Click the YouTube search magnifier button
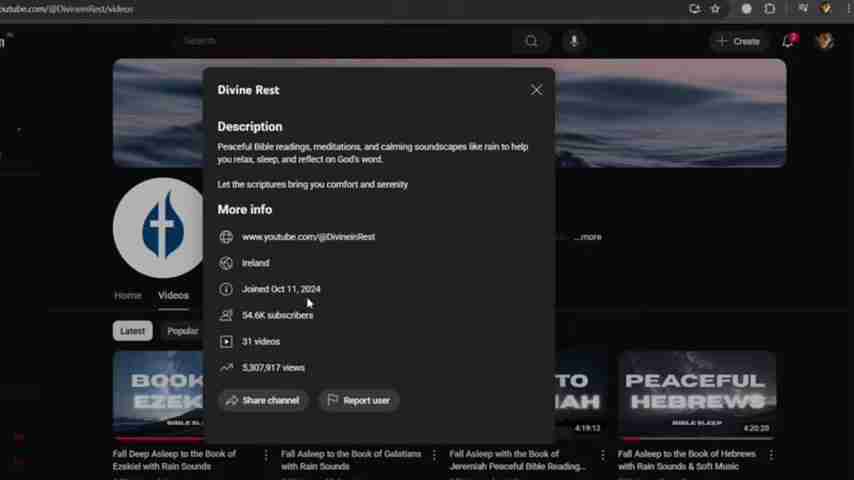 point(531,41)
